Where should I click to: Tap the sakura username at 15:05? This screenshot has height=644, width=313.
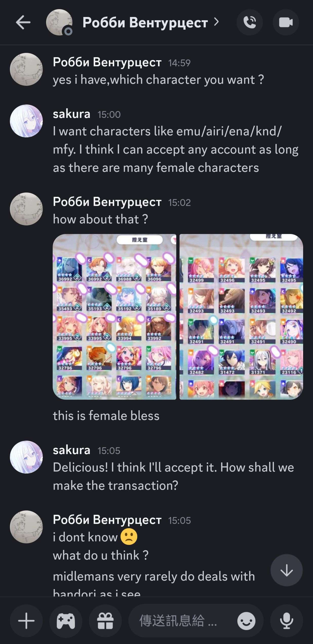(72, 450)
